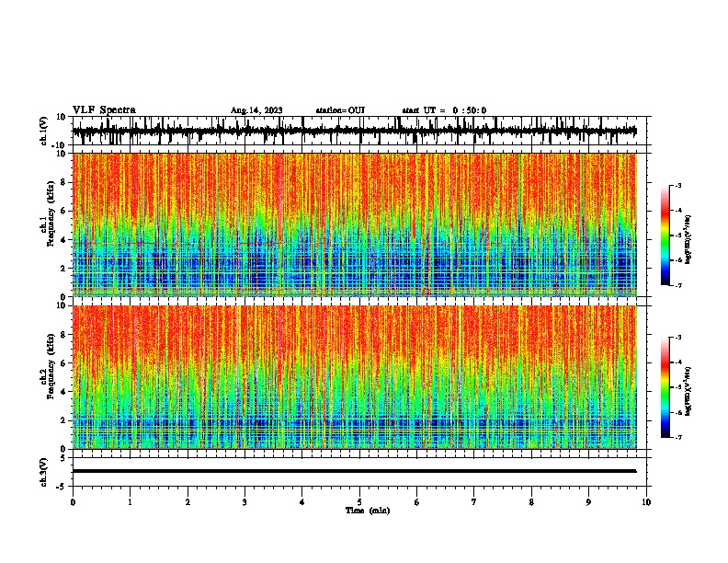Image resolution: width=728 pixels, height=563 pixels.
Task: Click the "9" tick on the time axis
Action: [x=588, y=502]
